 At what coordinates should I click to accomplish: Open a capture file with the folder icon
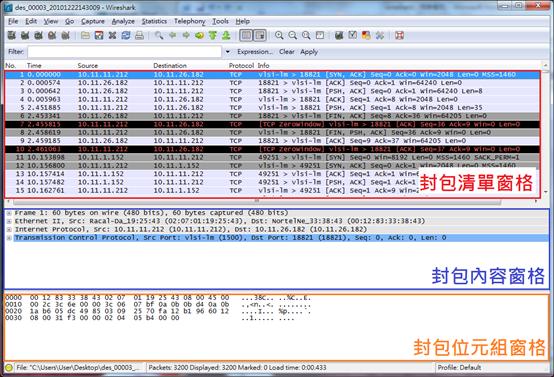tap(85, 35)
